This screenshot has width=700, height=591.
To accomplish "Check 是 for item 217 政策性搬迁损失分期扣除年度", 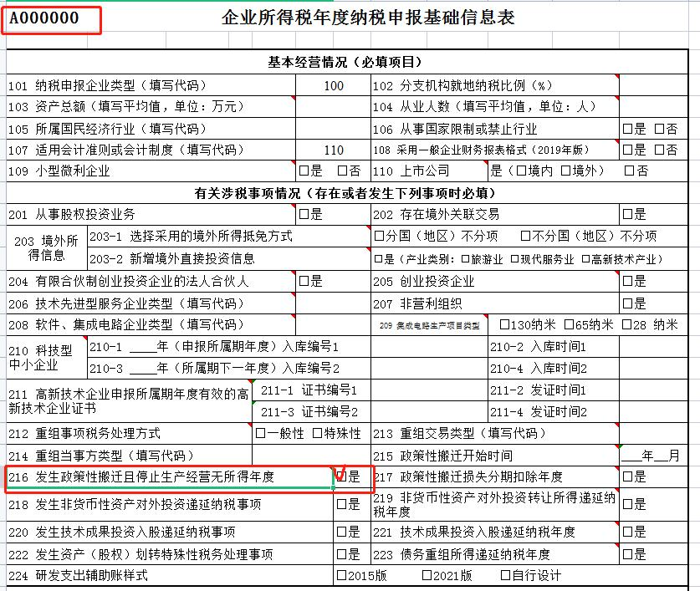I will [628, 476].
